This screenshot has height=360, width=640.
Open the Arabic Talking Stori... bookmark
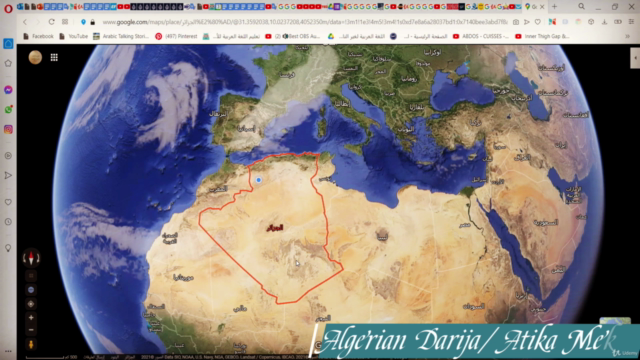coord(121,36)
